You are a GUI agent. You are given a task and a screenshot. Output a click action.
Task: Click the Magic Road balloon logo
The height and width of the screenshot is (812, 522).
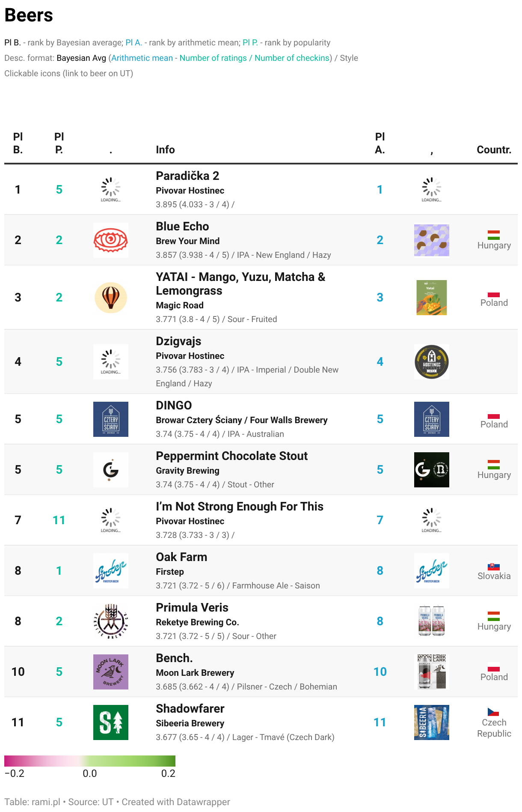(x=111, y=298)
